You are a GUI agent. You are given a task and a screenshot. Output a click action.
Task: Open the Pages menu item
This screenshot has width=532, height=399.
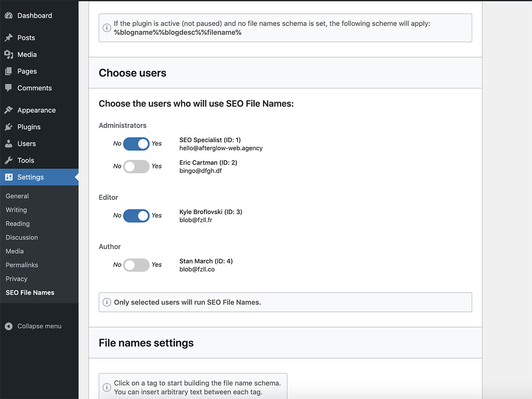point(39,71)
